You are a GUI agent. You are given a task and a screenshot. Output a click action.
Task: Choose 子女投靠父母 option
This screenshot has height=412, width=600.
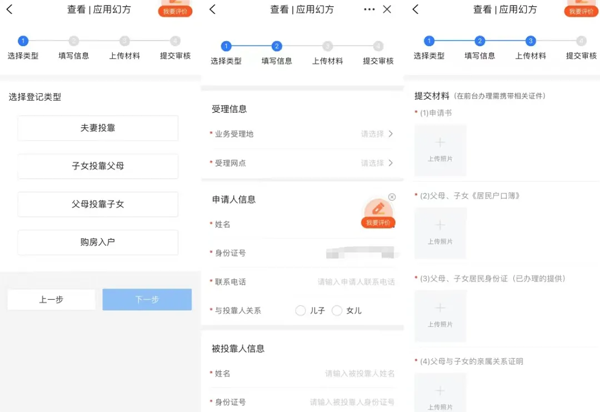pyautogui.click(x=98, y=166)
